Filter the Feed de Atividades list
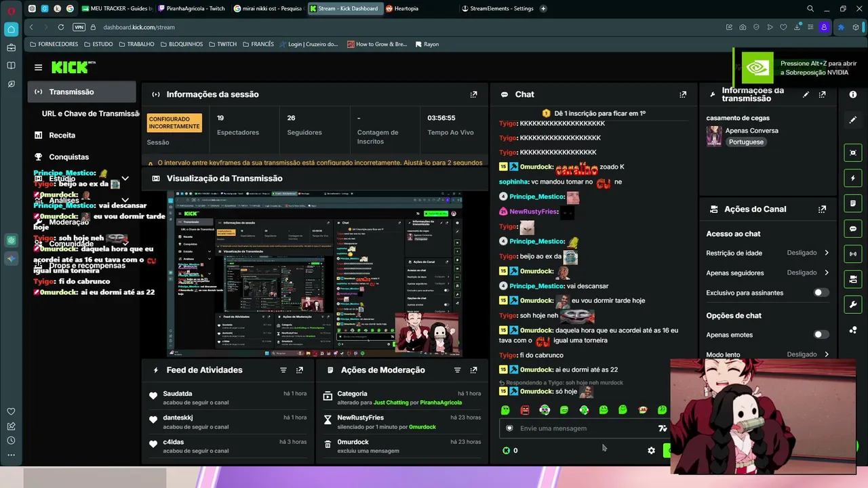 point(283,370)
